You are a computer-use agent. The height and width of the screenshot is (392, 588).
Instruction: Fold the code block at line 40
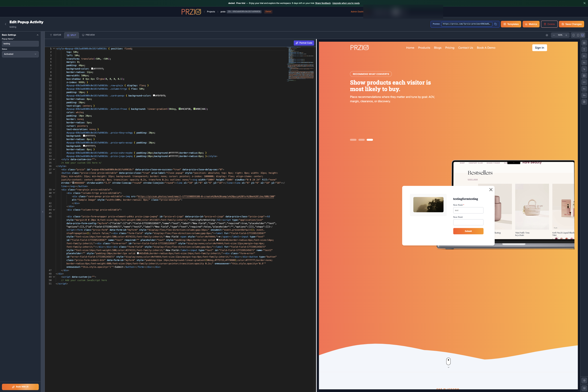click(54, 193)
